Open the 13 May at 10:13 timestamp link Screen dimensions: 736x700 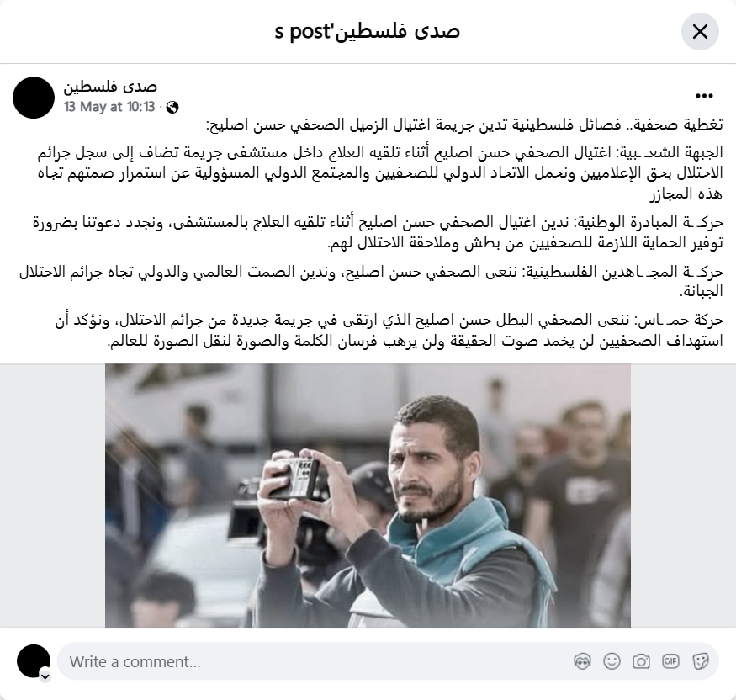(x=109, y=107)
